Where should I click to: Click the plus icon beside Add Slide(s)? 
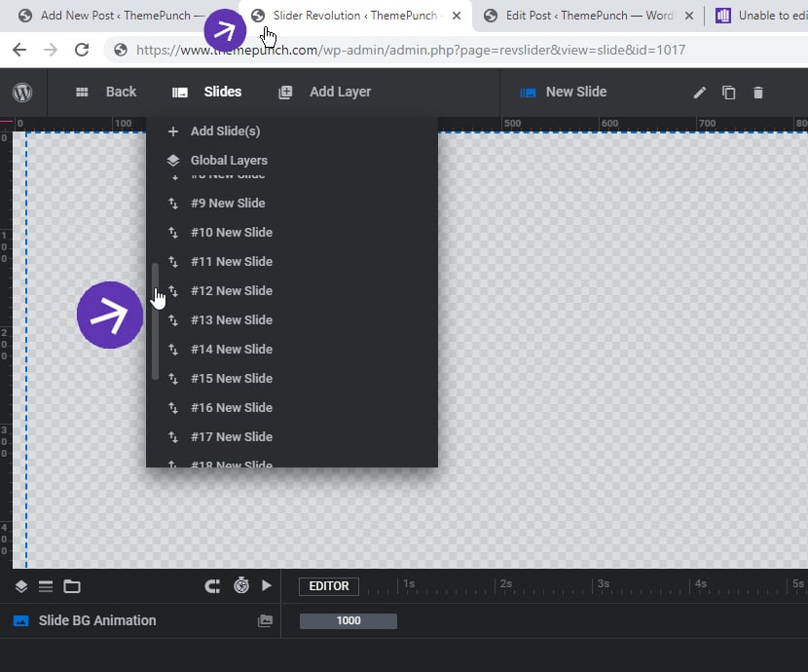click(173, 131)
